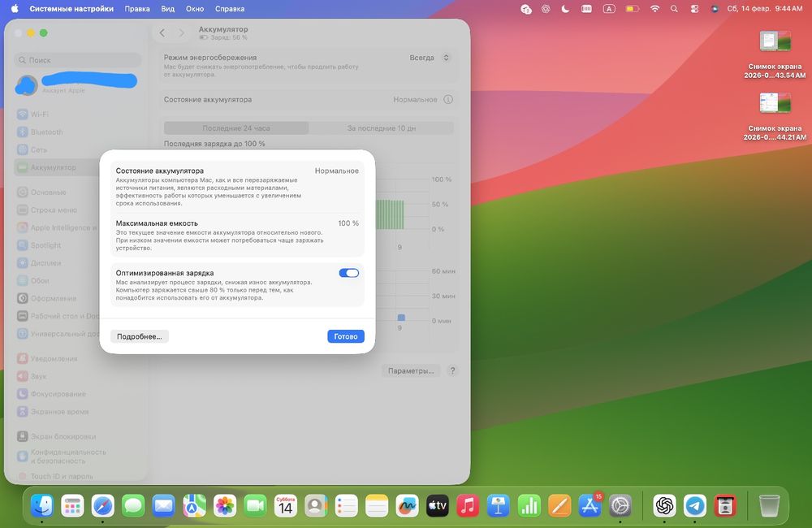
Task: Open Messages from the Dock
Action: pyautogui.click(x=133, y=505)
